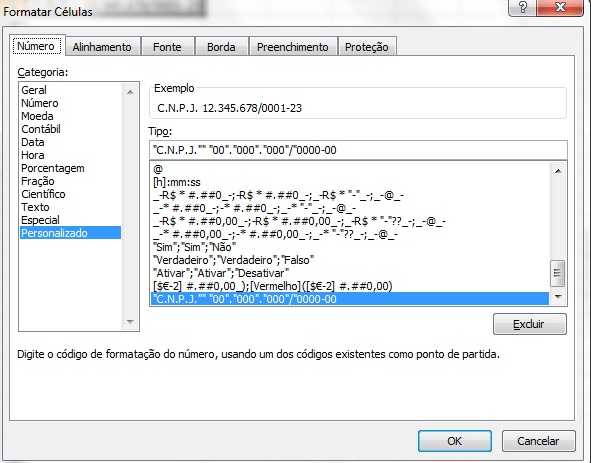Screen dimensions: 591x463
Task: Click format list scroll up arrow
Action: pyautogui.click(x=558, y=171)
